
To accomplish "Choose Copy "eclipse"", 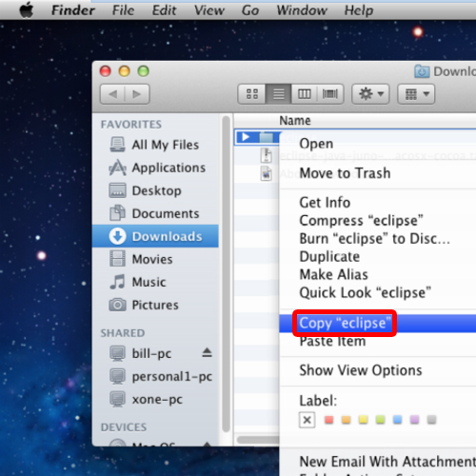I will (378, 324).
